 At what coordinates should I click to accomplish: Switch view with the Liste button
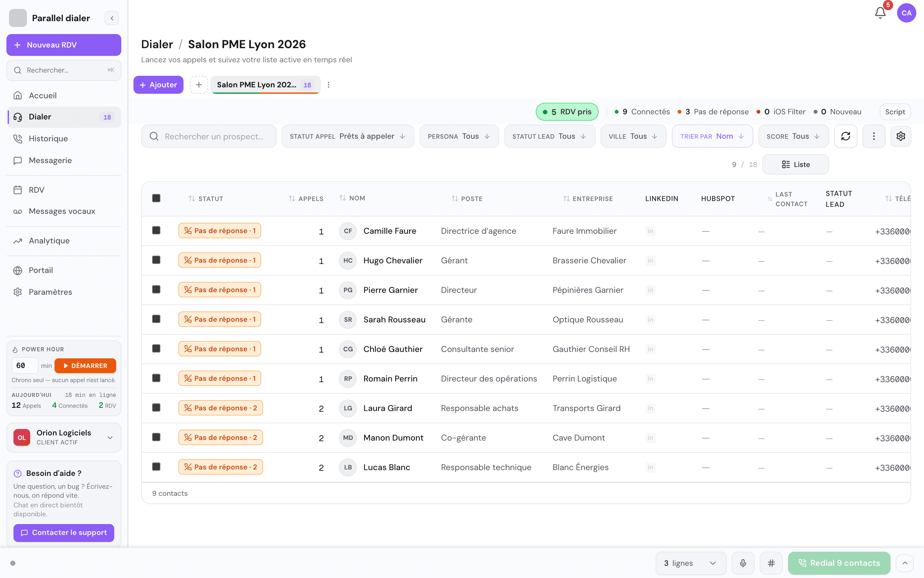795,164
